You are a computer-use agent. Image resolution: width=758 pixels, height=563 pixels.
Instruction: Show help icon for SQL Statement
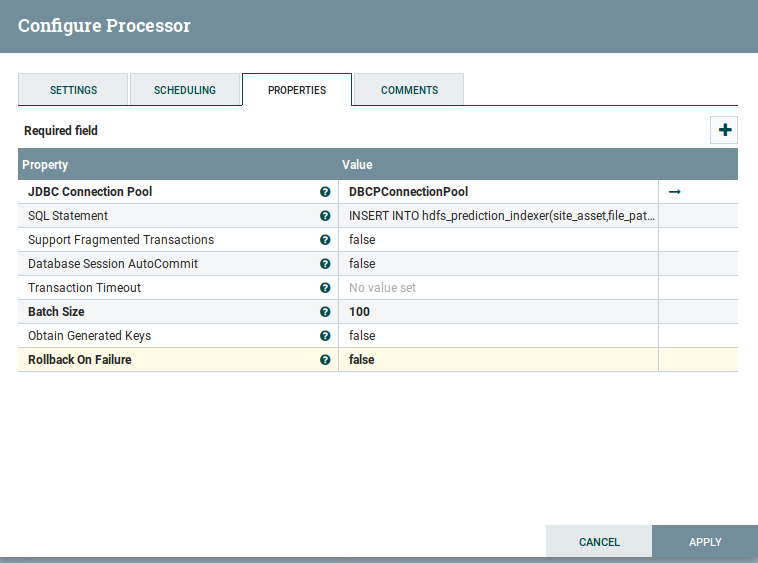325,216
